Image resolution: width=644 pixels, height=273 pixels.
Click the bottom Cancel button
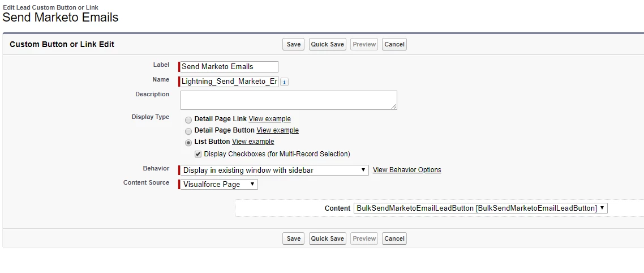click(394, 238)
